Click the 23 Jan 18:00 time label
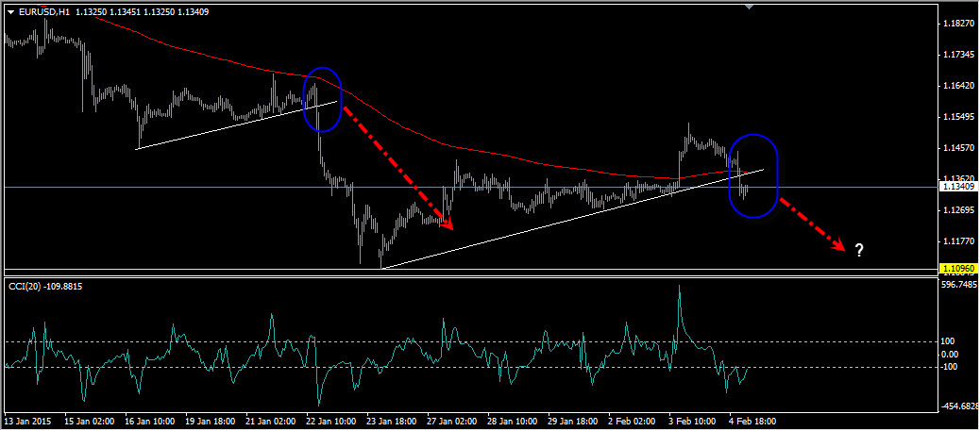 pyautogui.click(x=392, y=421)
